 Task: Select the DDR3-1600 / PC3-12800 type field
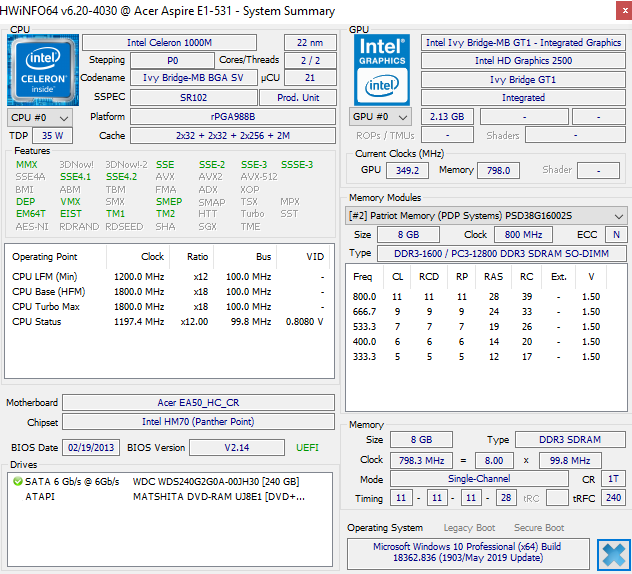point(501,254)
